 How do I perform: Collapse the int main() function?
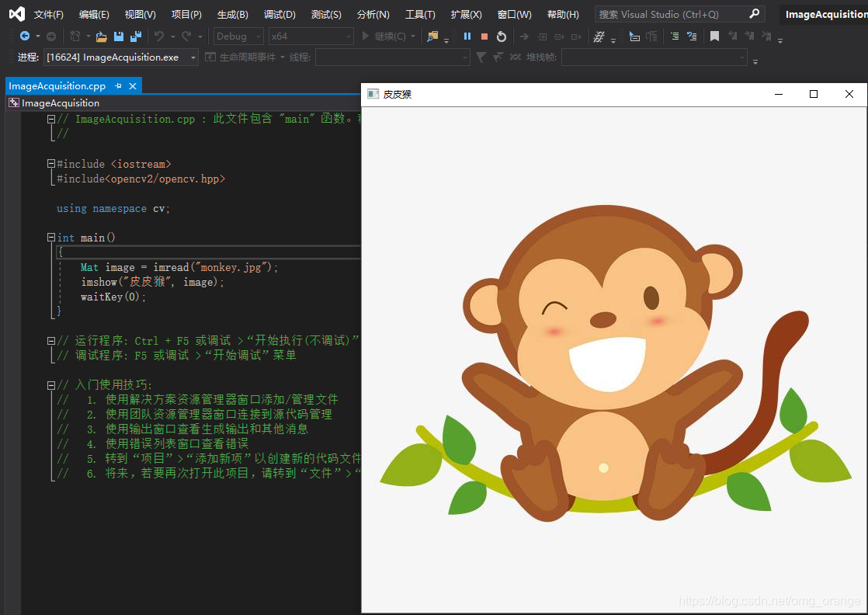51,238
